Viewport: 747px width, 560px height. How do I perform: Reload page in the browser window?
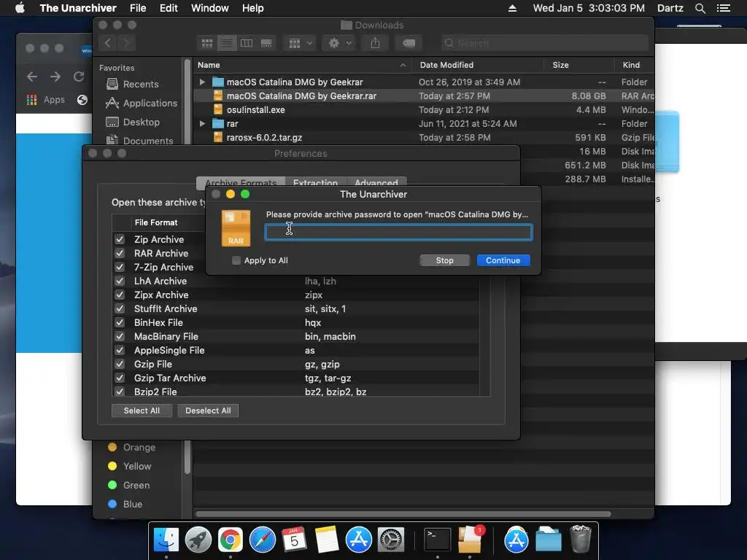(x=79, y=76)
